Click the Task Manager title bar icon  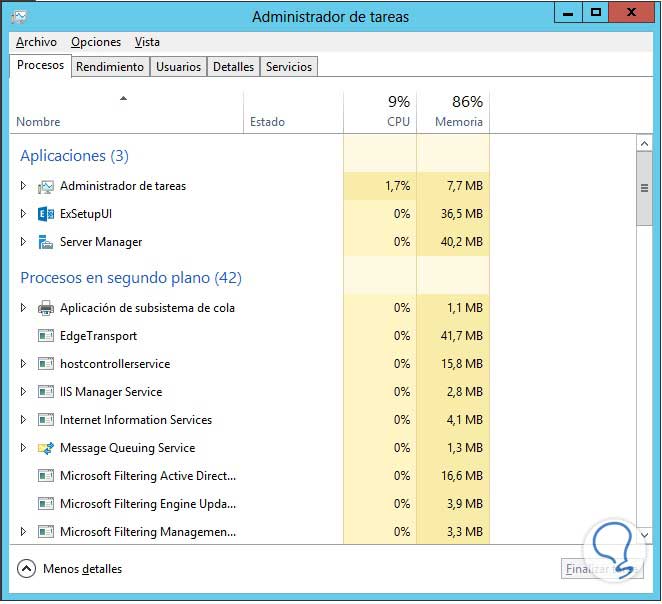(19, 17)
